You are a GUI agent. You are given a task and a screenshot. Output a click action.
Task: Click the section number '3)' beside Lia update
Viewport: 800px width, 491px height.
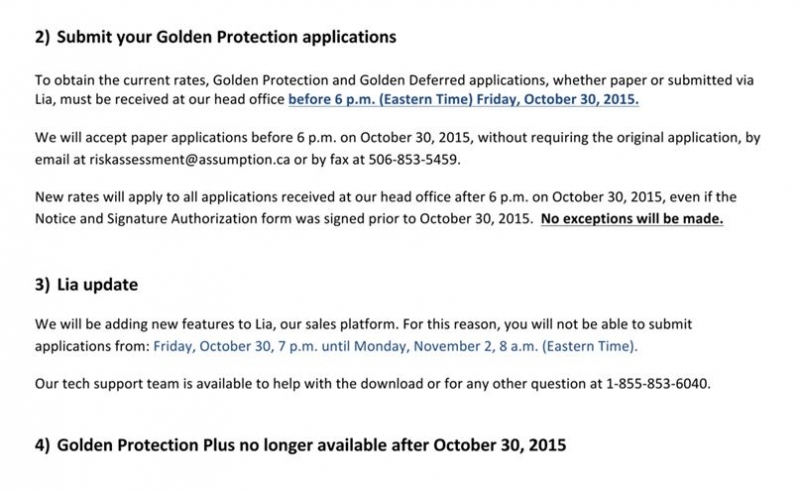43,285
